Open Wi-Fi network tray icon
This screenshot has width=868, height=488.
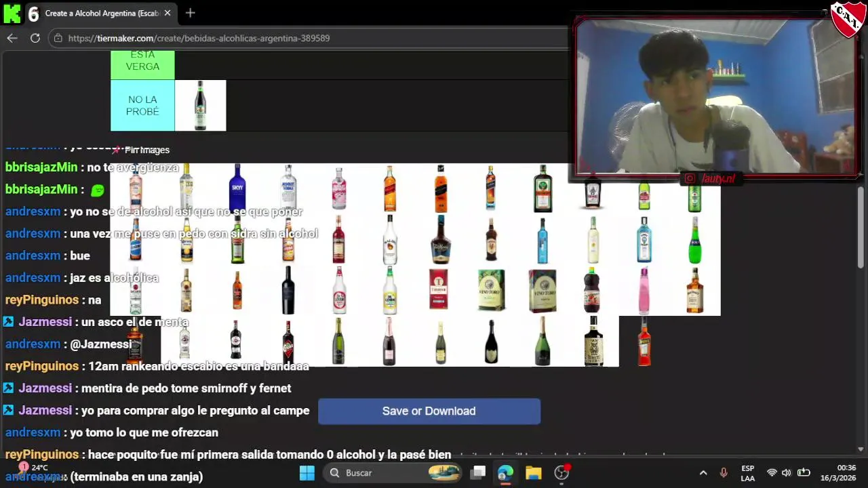pyautogui.click(x=772, y=473)
